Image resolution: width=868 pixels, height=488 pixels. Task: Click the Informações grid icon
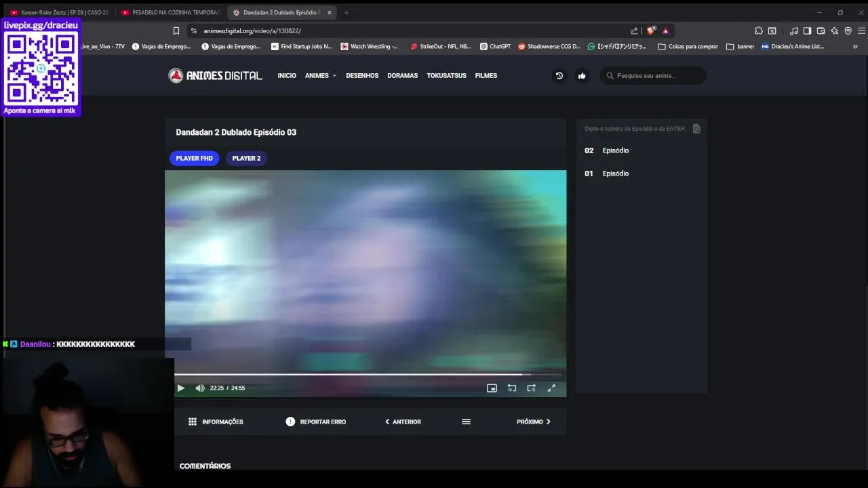click(193, 422)
